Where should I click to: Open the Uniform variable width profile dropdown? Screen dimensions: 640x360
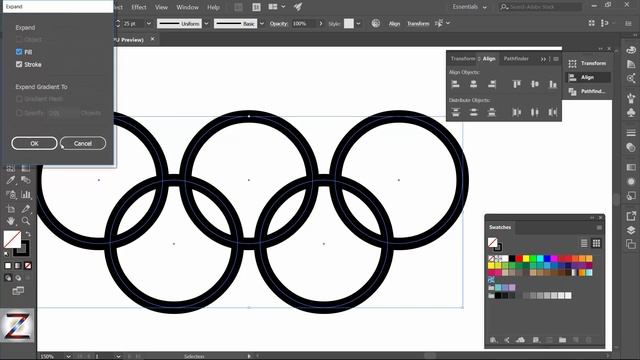[206, 24]
